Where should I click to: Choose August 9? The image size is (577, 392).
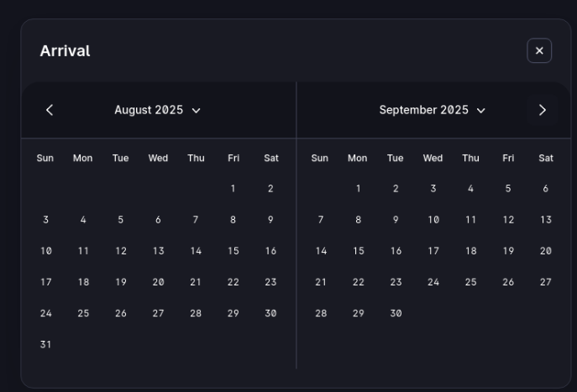(x=270, y=220)
